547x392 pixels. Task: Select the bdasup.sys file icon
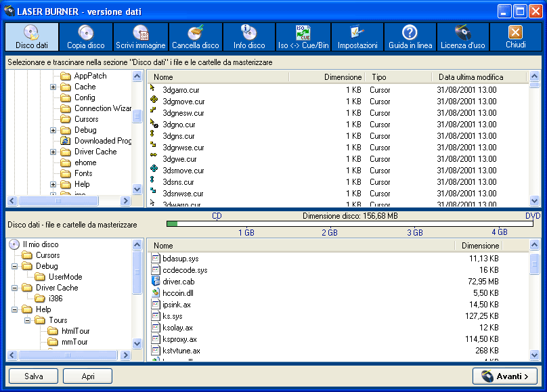156,258
